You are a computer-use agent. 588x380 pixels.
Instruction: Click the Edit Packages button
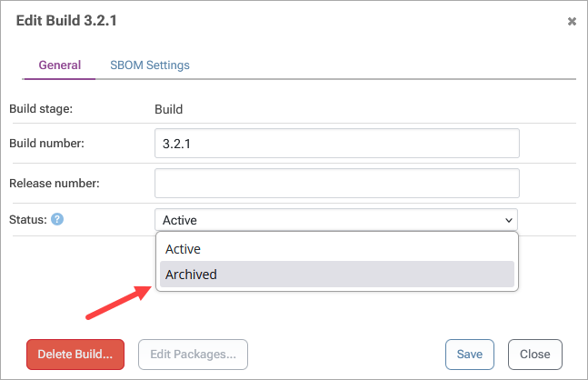193,355
